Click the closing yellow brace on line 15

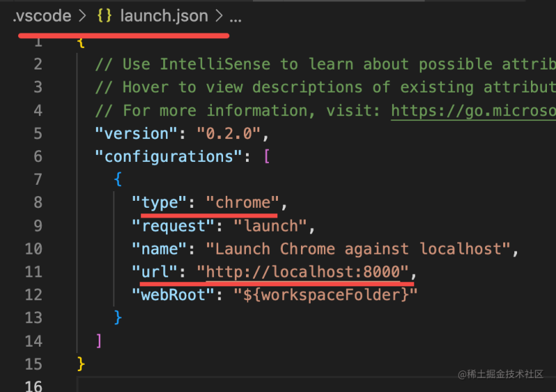pos(81,364)
